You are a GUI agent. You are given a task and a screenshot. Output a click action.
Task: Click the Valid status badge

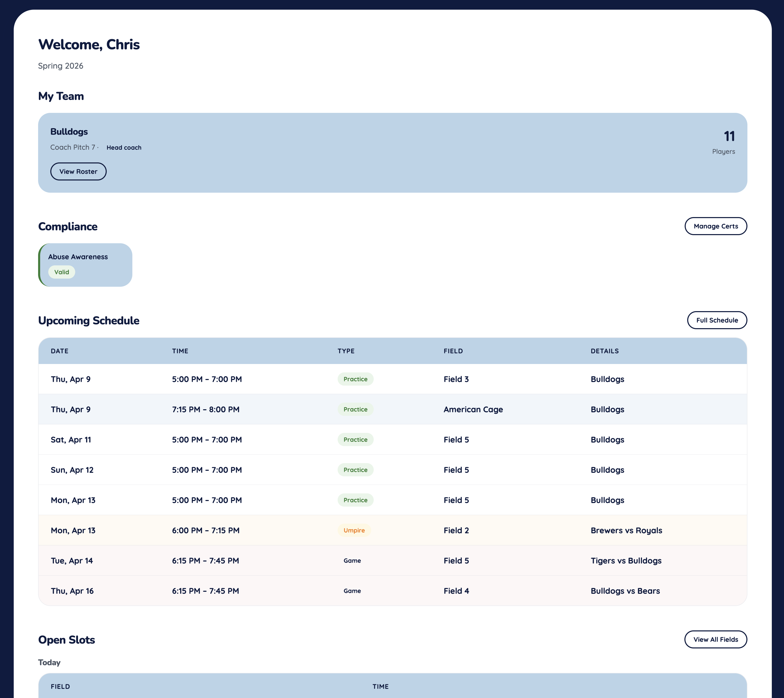tap(62, 272)
